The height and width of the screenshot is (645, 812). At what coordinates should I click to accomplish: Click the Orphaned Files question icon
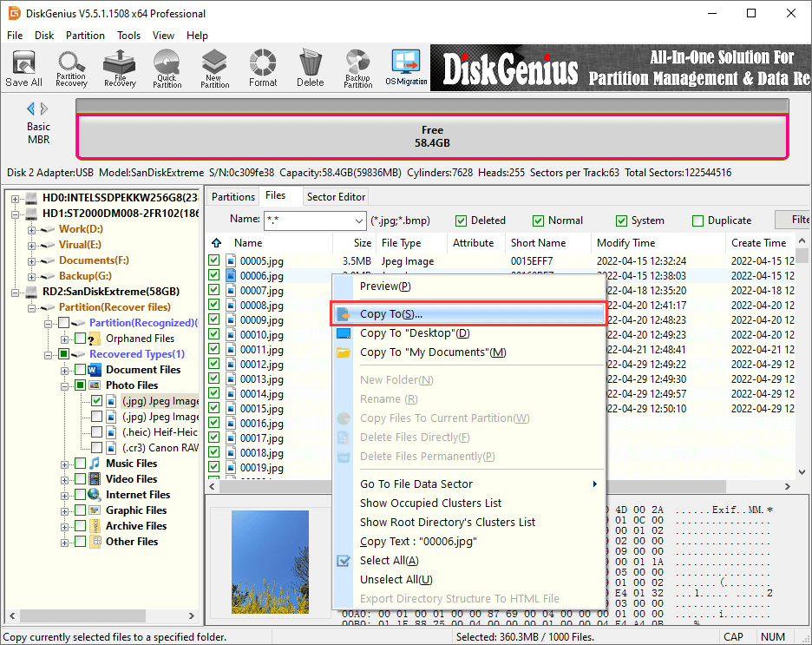coord(94,339)
